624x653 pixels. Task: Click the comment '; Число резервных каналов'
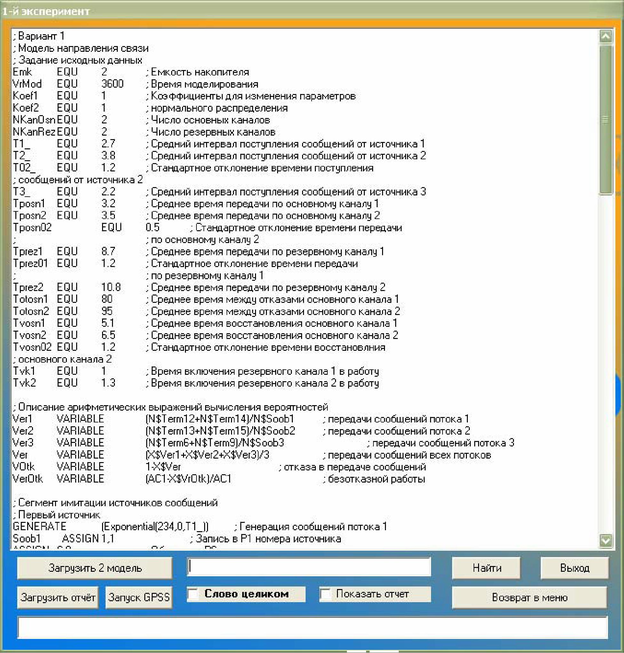coord(210,132)
